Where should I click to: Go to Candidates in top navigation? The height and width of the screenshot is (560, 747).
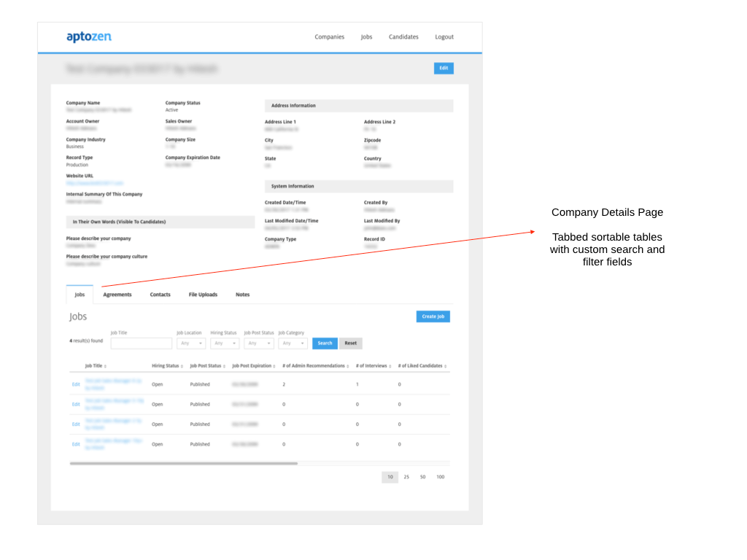click(x=403, y=37)
